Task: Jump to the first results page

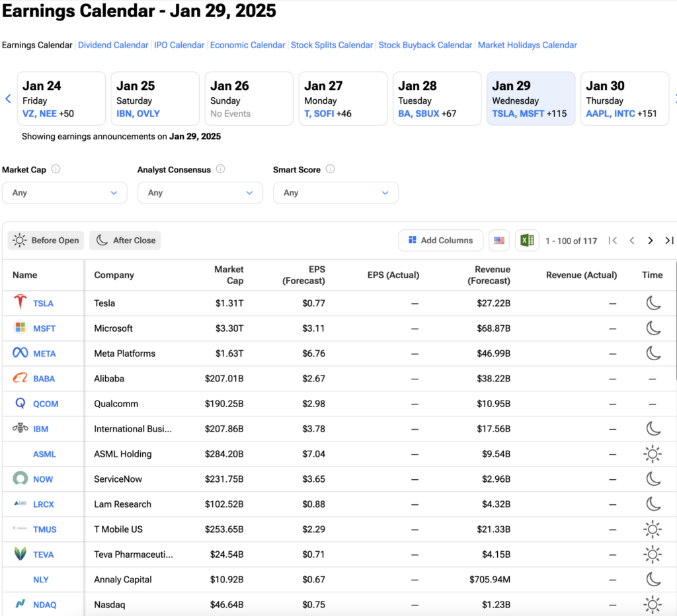Action: pyautogui.click(x=613, y=241)
